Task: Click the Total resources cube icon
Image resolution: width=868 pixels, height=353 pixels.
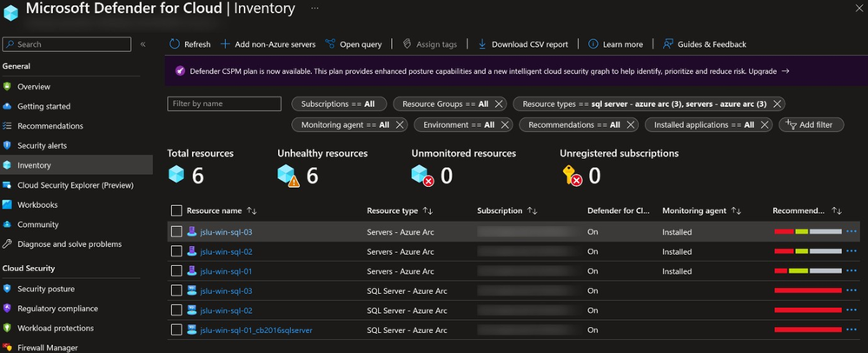Action: point(176,175)
